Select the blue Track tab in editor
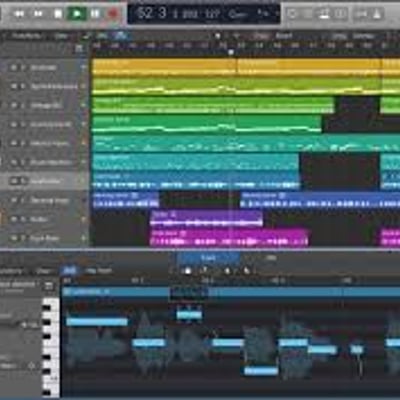Viewport: 400px width, 400px height. pos(208,258)
